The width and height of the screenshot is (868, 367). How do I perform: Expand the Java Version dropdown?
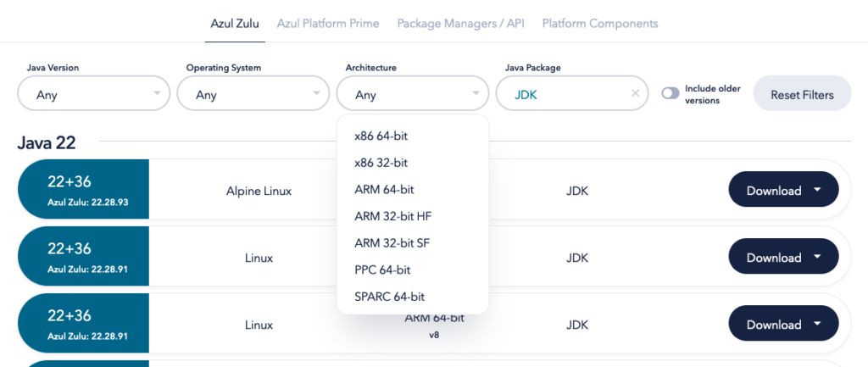(x=93, y=93)
